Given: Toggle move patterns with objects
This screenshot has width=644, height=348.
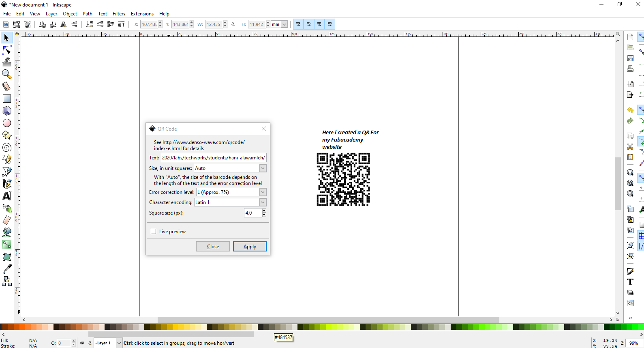Looking at the screenshot, I should [330, 24].
